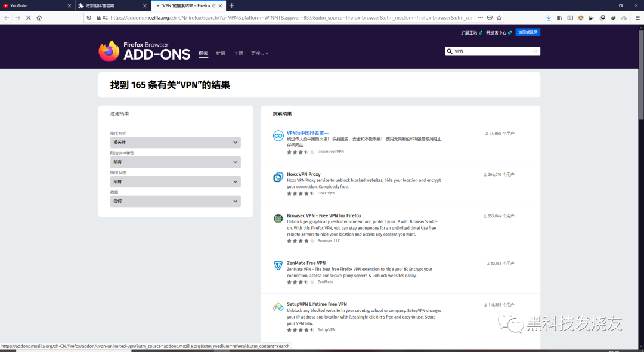Screen dimensions: 644x352
Task: Open the 排序方式 dropdown set to 相关性
Action: point(175,143)
